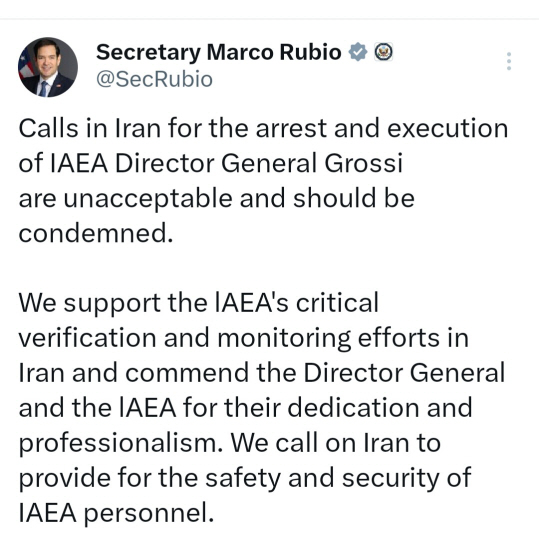Click the line "are unacceptable and should be"

217,198
